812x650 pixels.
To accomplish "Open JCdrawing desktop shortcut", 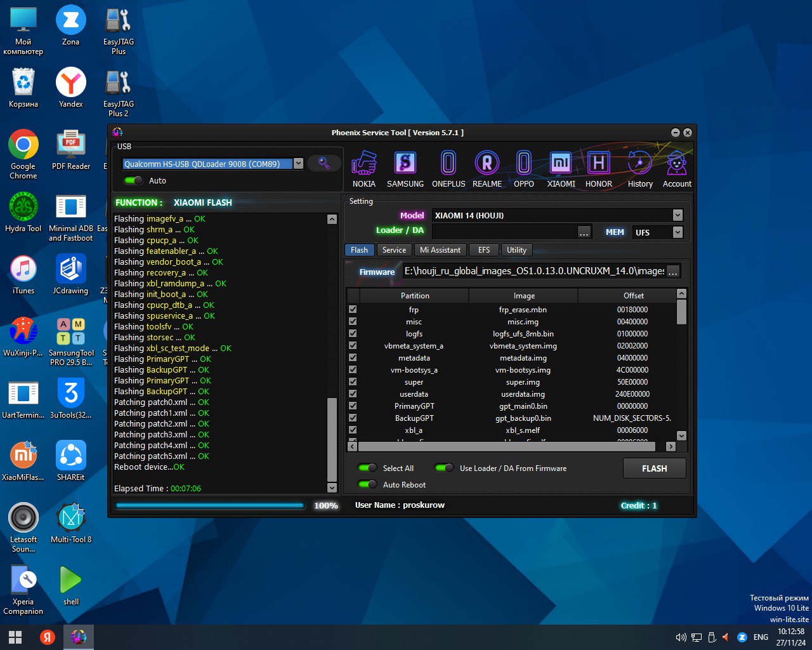I will 71,274.
